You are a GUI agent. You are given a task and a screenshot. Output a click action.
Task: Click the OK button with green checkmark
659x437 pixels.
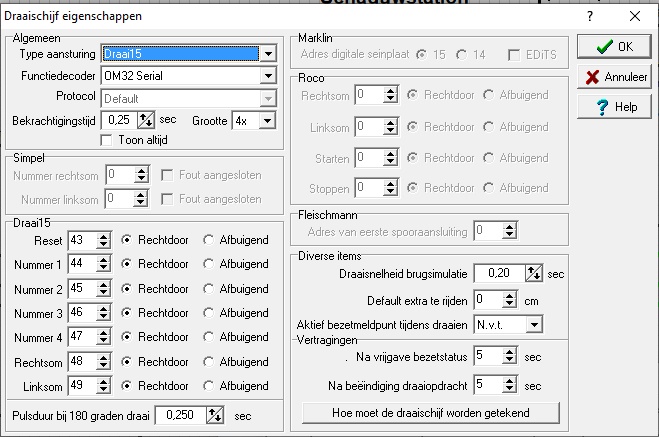(x=614, y=47)
